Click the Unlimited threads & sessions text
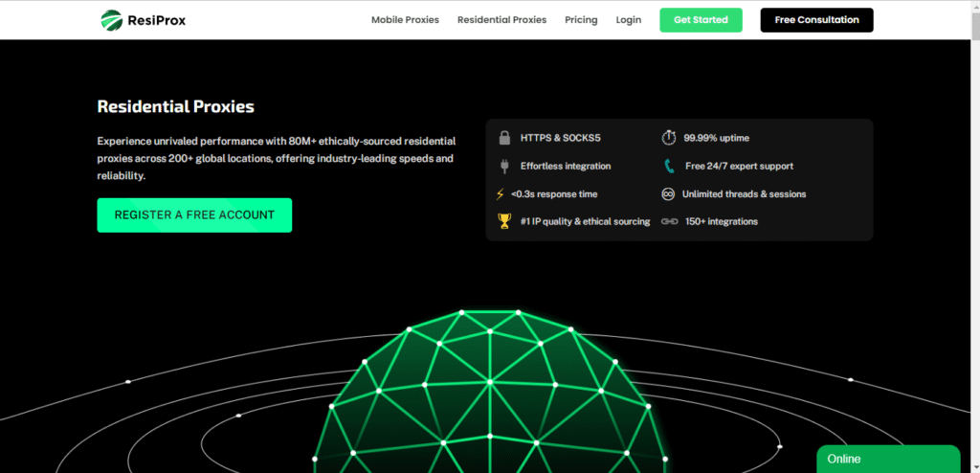980x473 pixels. (x=744, y=194)
